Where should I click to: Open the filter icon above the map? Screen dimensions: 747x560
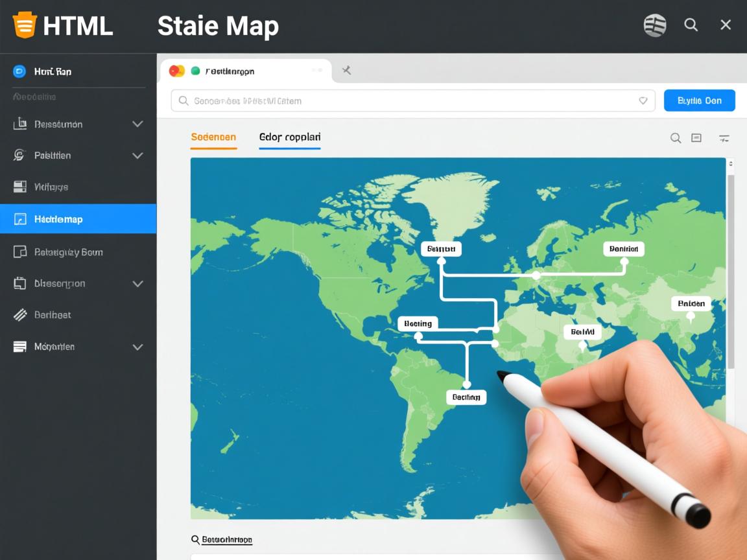pos(724,138)
